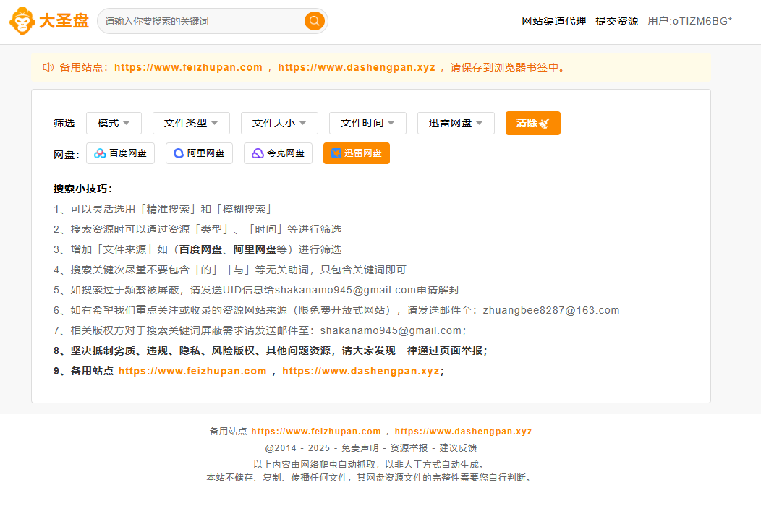Open the 迅雷网盘 filter dropdown
Viewport: 761px width, 532px height.
tap(456, 123)
